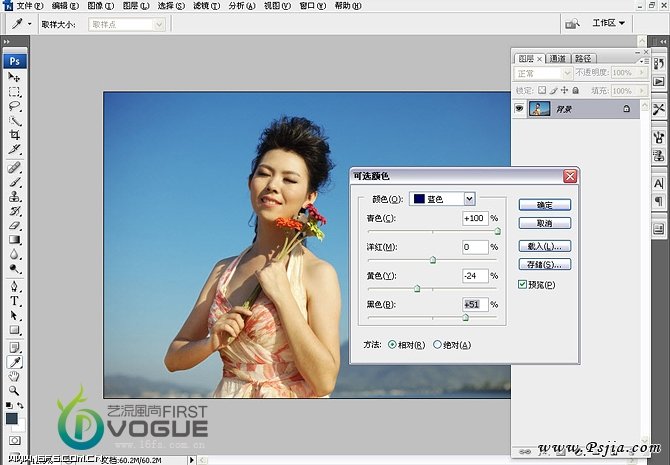The image size is (670, 465).
Task: Select the Hand tool
Action: tap(15, 376)
